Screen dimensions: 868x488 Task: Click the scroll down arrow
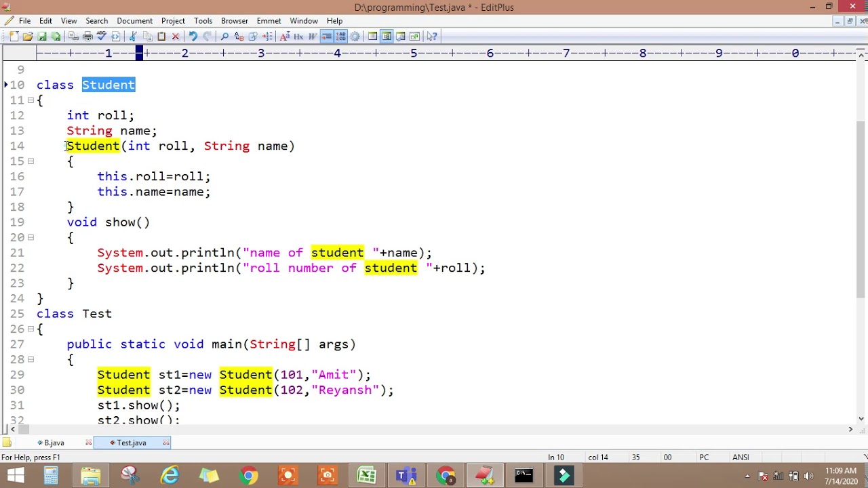[x=862, y=419]
